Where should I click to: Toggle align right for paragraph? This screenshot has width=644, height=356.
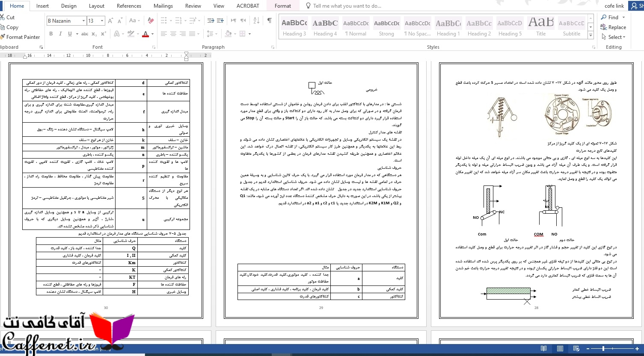(x=183, y=34)
